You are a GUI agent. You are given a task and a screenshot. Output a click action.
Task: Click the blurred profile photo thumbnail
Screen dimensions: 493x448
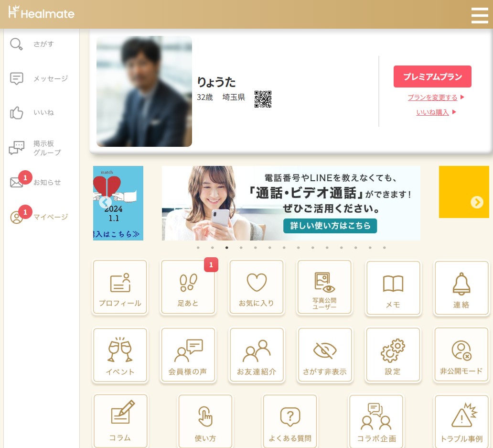144,91
